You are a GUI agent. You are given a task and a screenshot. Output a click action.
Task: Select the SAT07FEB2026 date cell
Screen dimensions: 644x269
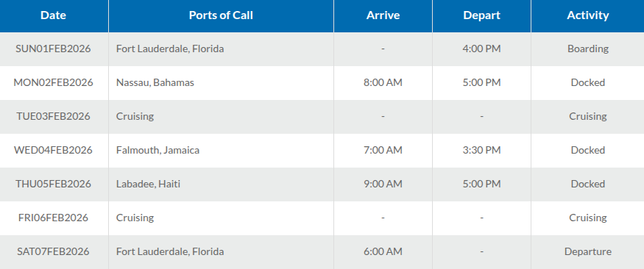click(x=54, y=251)
